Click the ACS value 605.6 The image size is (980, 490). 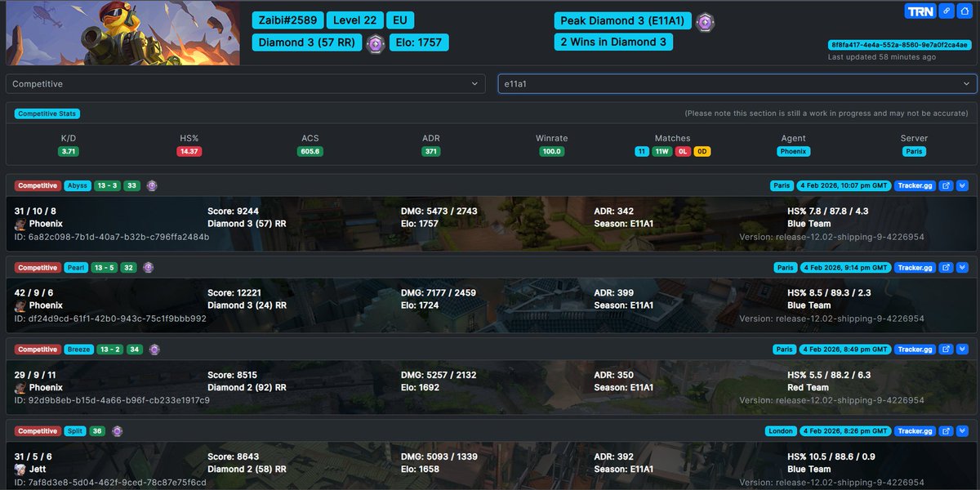(x=310, y=151)
